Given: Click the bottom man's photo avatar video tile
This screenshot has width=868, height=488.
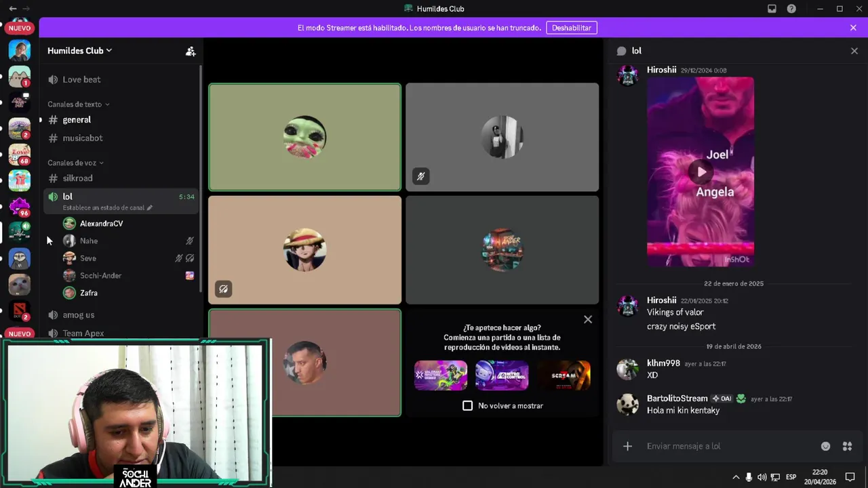Looking at the screenshot, I should pyautogui.click(x=304, y=362).
